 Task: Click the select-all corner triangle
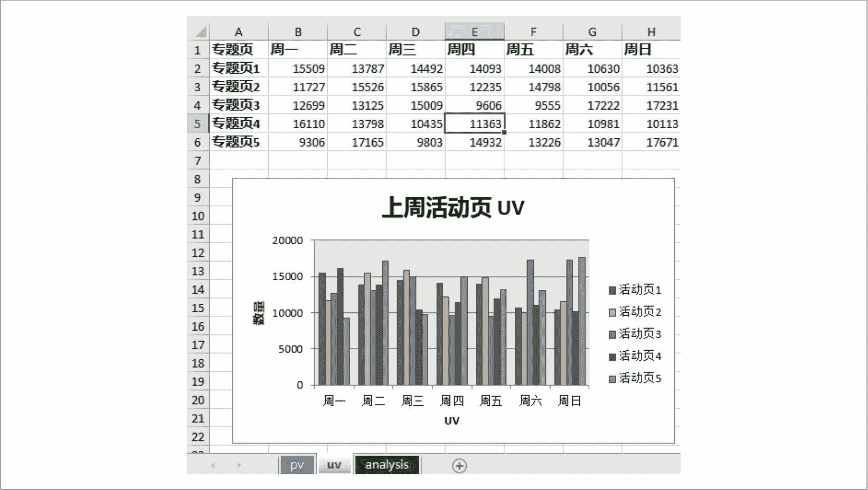[201, 32]
